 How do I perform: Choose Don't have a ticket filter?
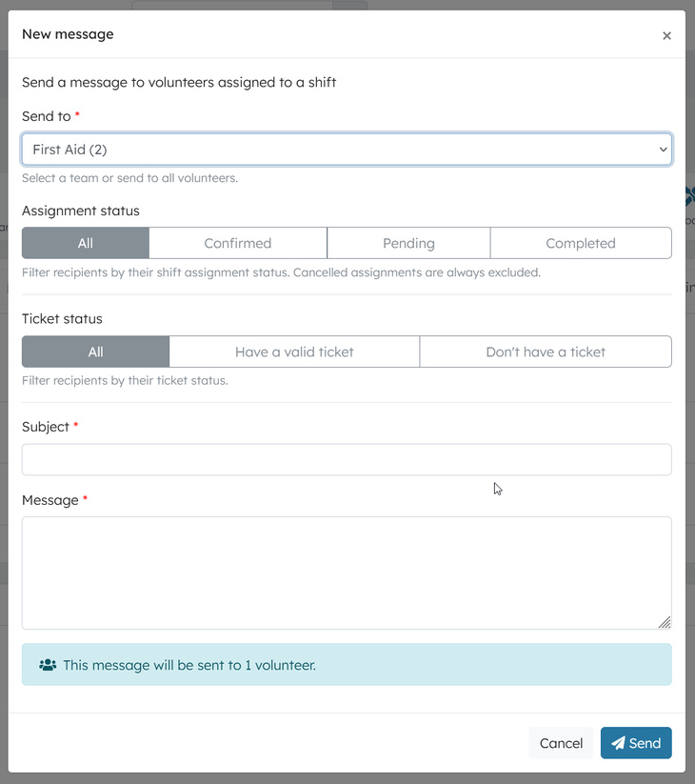pyautogui.click(x=546, y=352)
